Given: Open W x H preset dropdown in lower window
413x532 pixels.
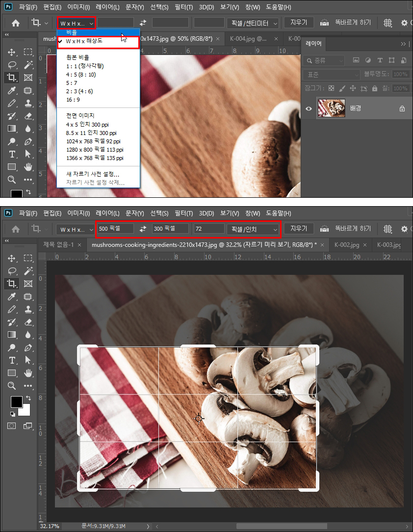Looking at the screenshot, I should point(75,229).
